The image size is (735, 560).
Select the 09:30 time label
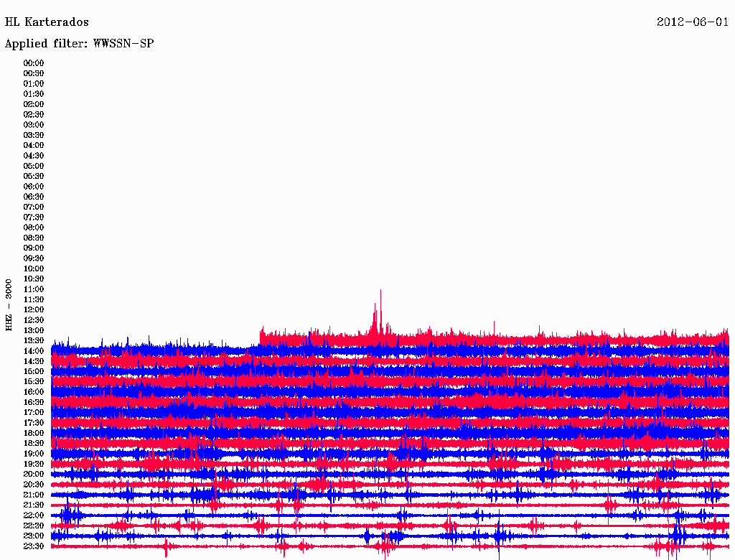(34, 258)
